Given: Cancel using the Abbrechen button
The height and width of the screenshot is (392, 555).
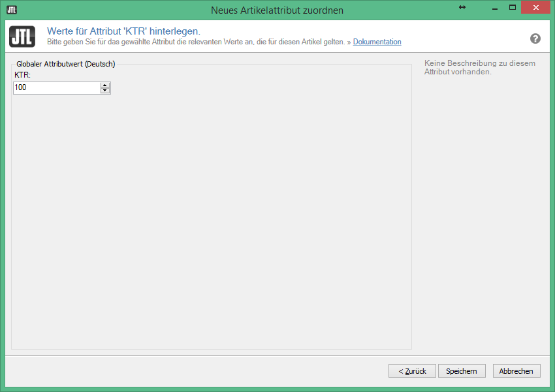Looking at the screenshot, I should (x=516, y=371).
